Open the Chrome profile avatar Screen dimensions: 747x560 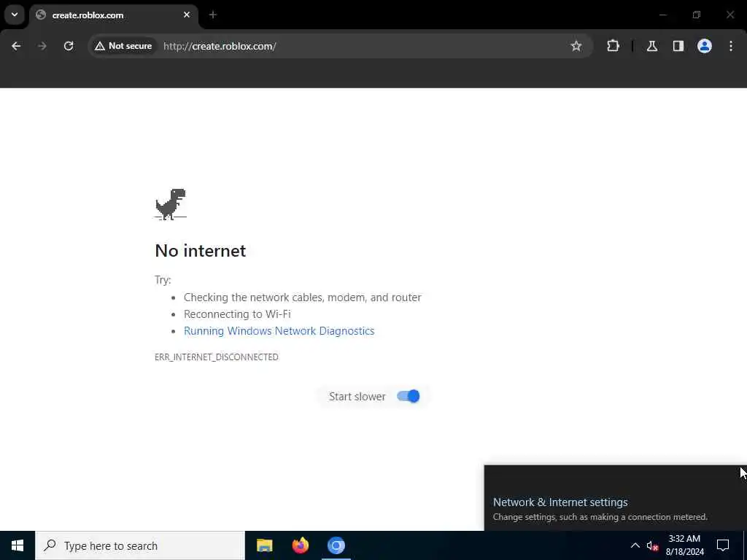705,46
